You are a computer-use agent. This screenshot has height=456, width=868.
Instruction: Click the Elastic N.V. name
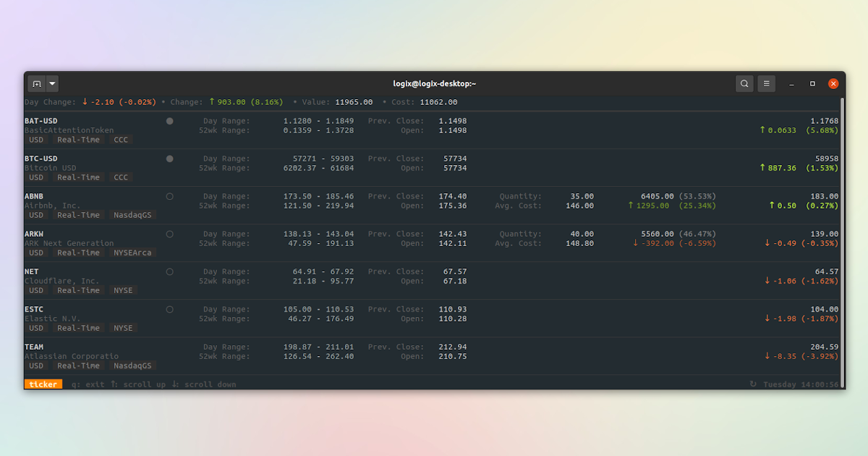pos(53,318)
